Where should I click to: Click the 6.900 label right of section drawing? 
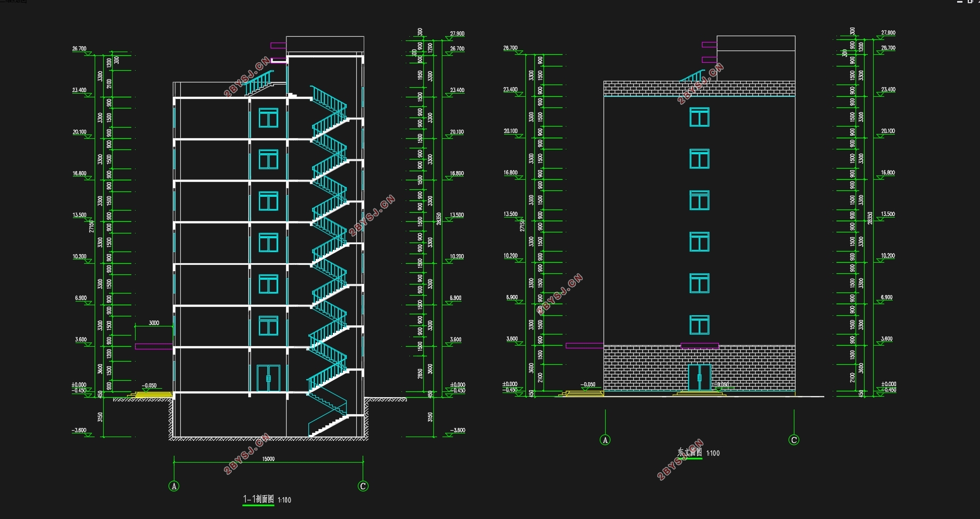tap(456, 298)
